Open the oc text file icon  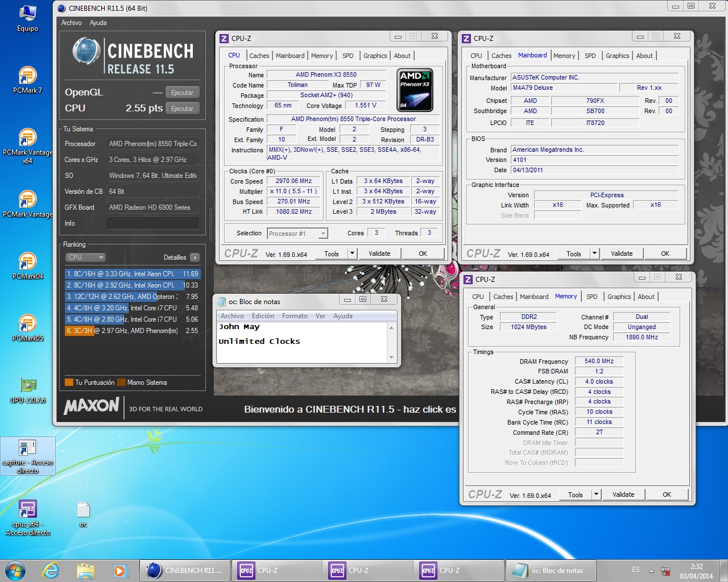(84, 514)
